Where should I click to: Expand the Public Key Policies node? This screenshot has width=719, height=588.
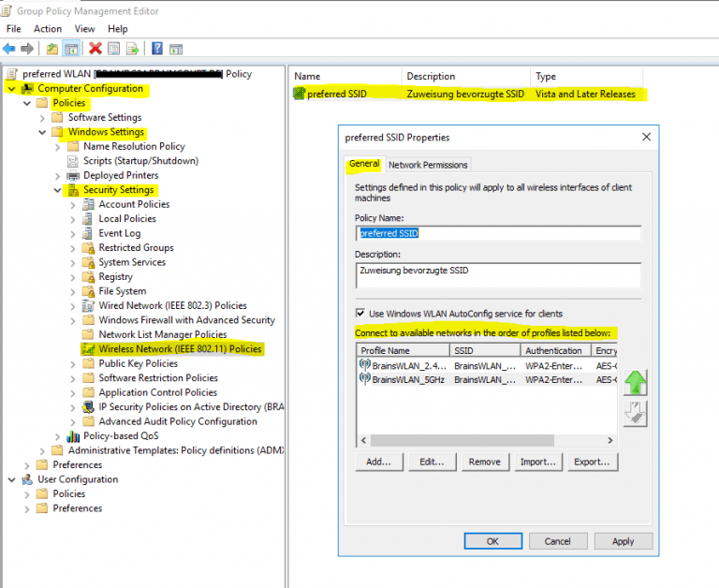coord(73,364)
